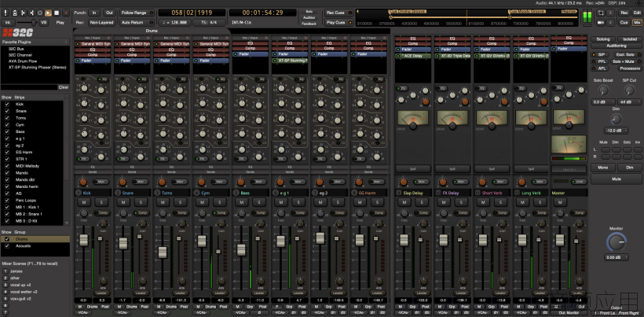Toggle the metronome click icon
The image size is (644, 317).
(14, 13)
